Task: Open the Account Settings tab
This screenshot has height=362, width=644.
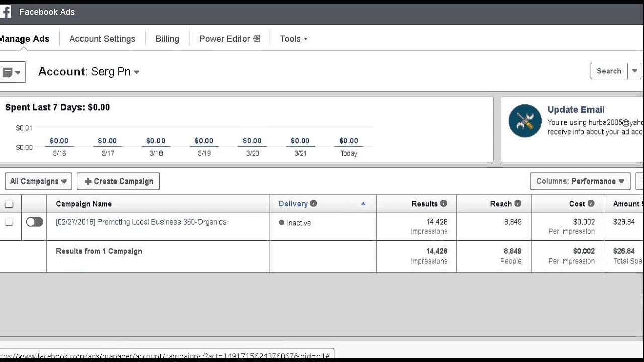Action: 102,39
